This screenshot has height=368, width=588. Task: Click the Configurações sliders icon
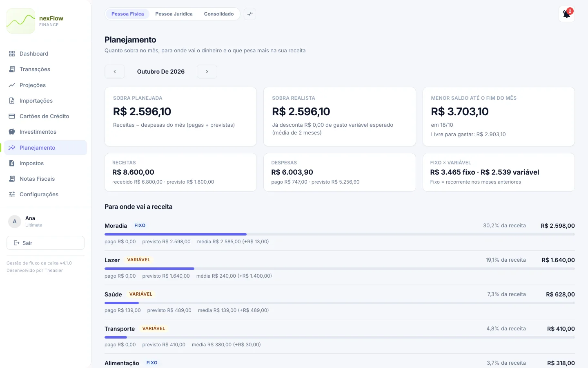pos(12,194)
